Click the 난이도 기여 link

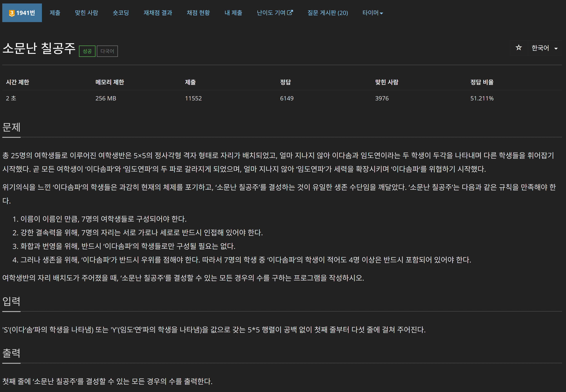[x=271, y=13]
